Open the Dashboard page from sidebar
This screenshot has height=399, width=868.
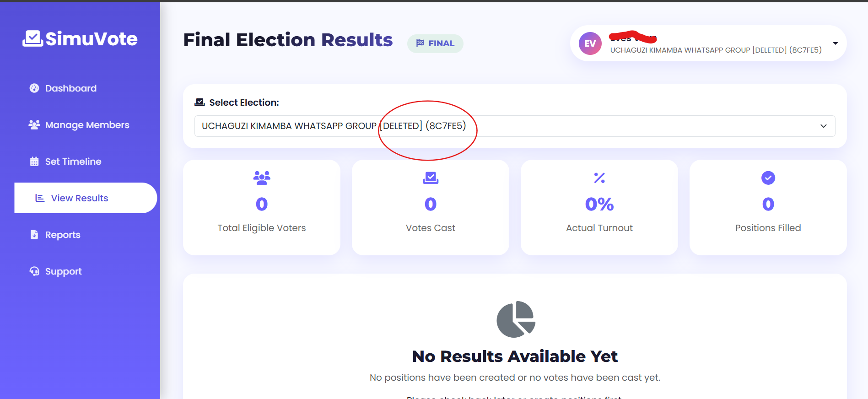coord(70,88)
